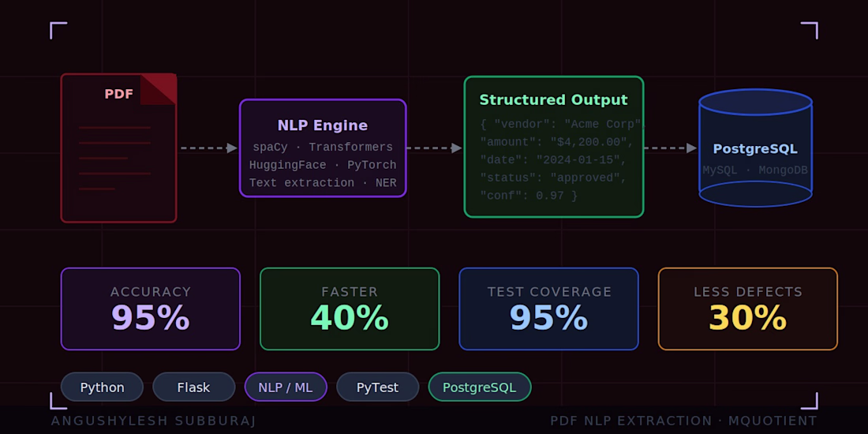868x434 pixels.
Task: Click the top-left corner bracket marker
Action: coord(58,30)
